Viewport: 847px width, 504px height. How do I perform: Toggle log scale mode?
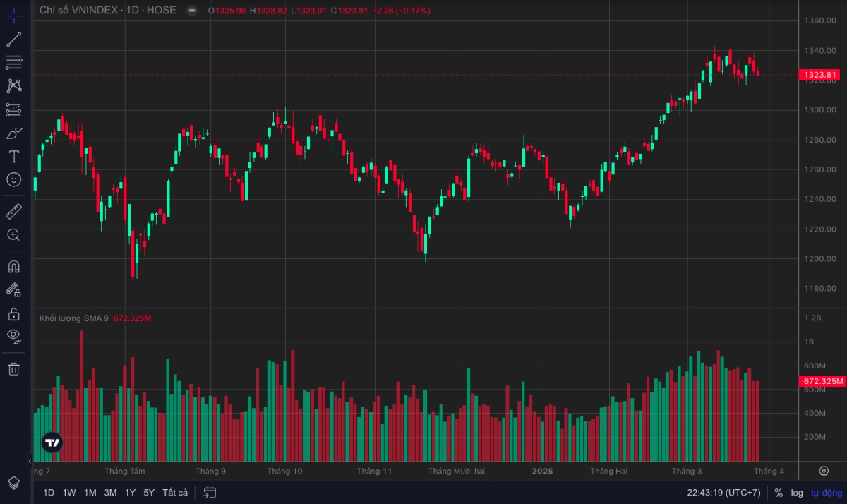pyautogui.click(x=797, y=492)
